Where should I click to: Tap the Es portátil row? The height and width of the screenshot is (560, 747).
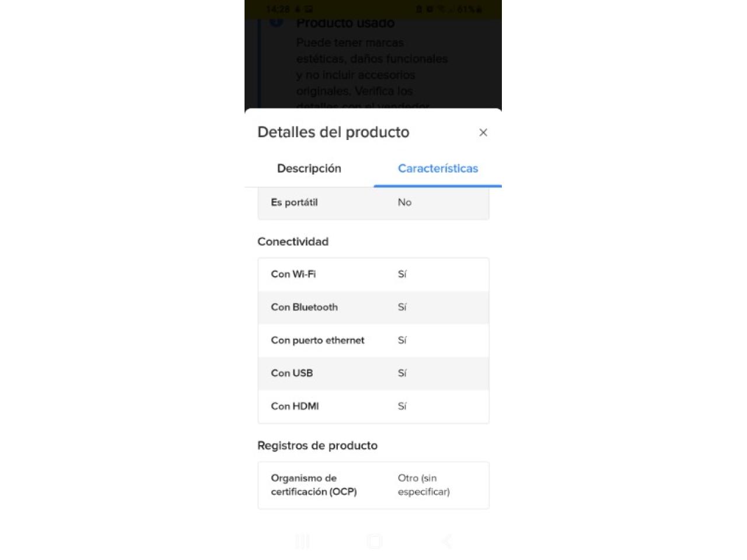point(373,202)
